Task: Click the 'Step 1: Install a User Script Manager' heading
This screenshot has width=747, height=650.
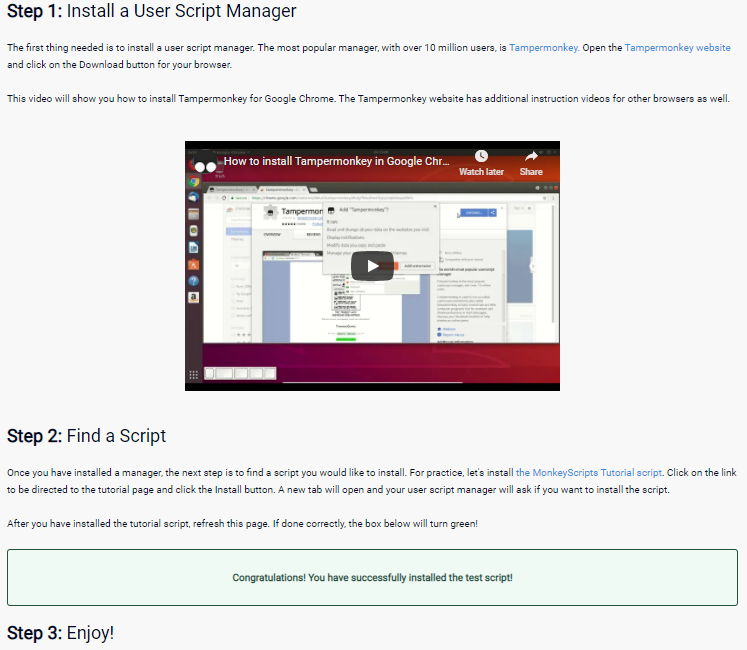Action: (152, 12)
